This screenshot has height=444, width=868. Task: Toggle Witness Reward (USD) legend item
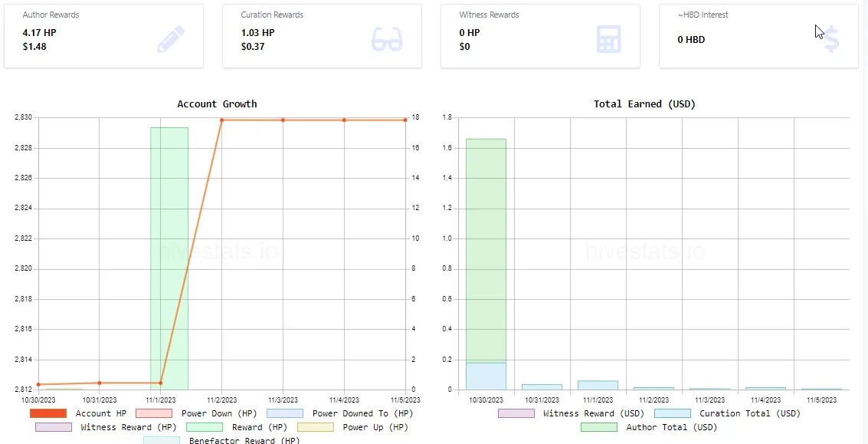pyautogui.click(x=516, y=414)
